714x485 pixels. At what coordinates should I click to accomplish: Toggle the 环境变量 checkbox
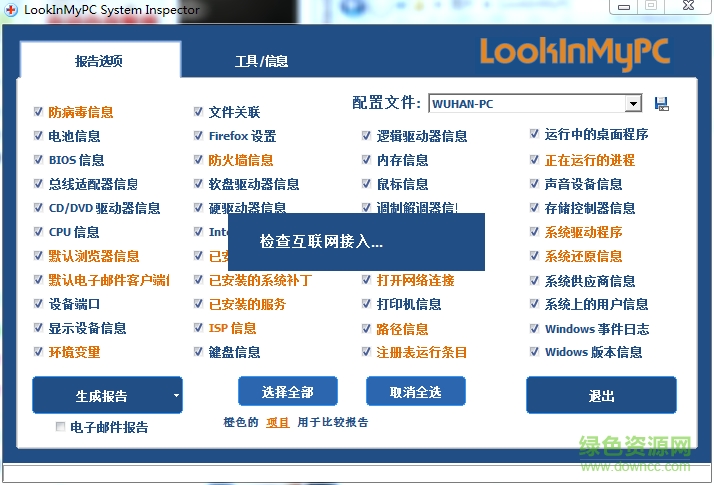38,352
